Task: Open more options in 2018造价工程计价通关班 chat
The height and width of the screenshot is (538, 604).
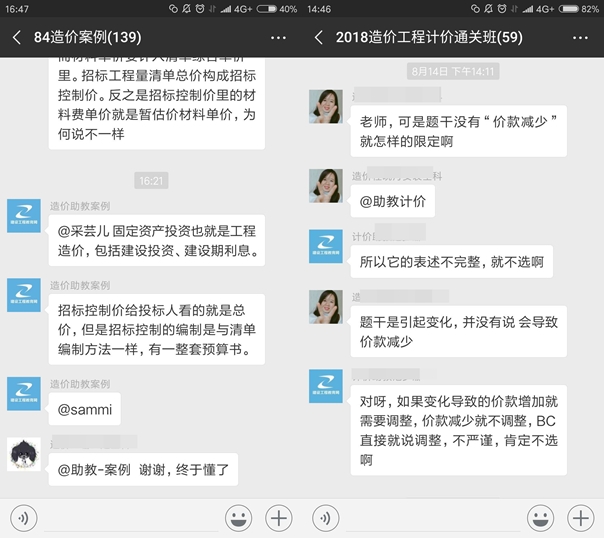Action: [579, 38]
